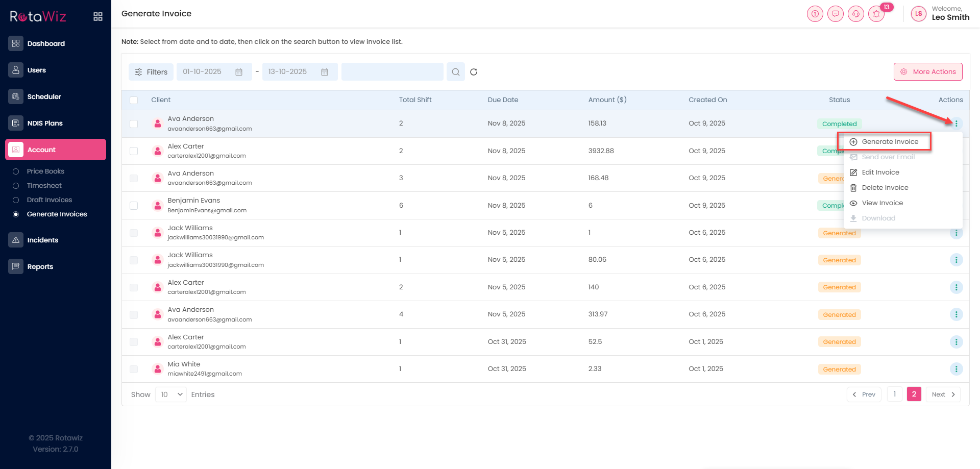Click the empty search text field
Screen dimensions: 980x469
(x=392, y=72)
